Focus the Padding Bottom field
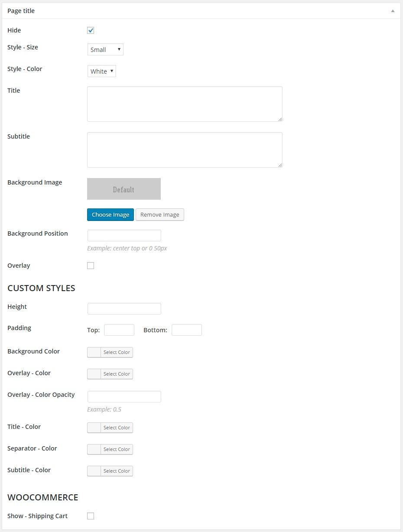403x532 pixels. (x=187, y=330)
